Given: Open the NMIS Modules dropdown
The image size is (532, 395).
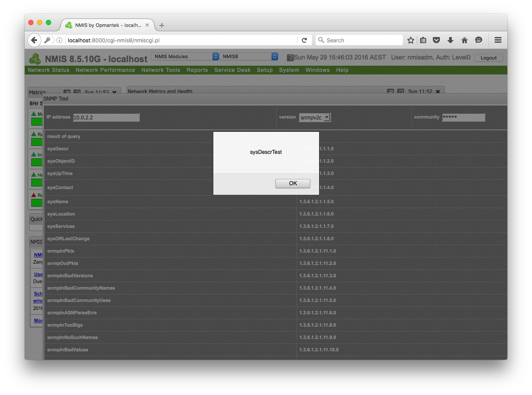Looking at the screenshot, I should [x=185, y=56].
